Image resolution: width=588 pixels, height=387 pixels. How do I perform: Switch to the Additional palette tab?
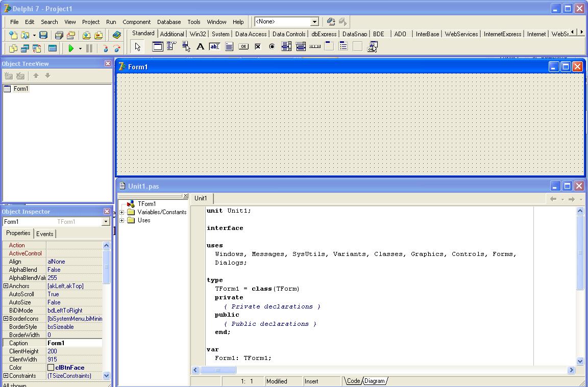click(x=172, y=34)
